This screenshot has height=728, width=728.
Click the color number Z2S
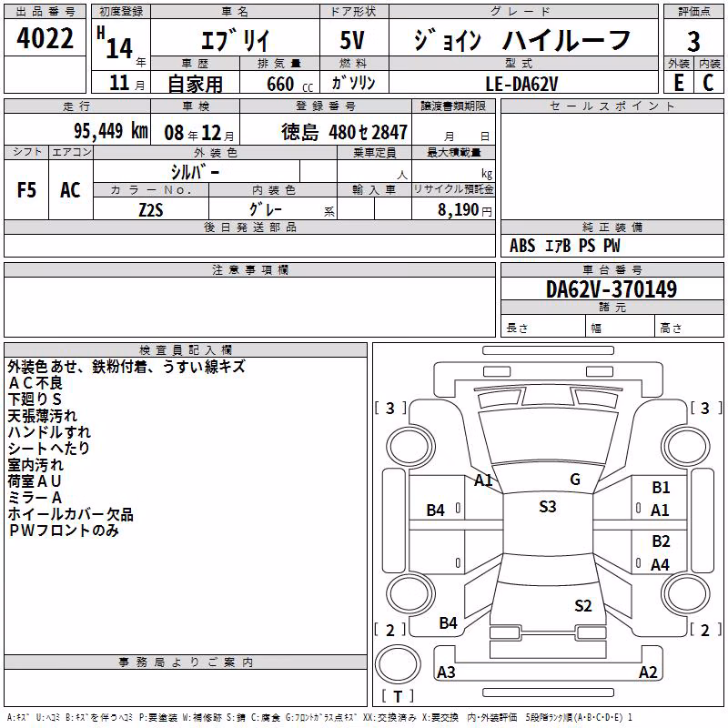(151, 210)
